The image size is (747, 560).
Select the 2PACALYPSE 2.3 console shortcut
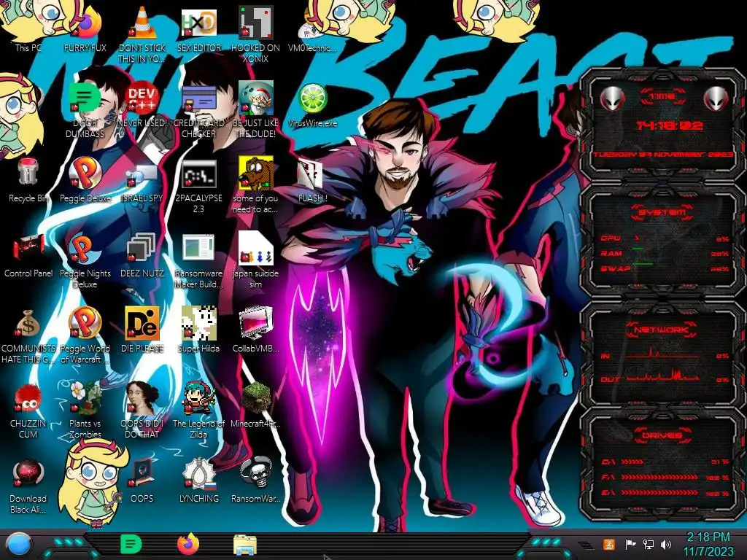(x=198, y=186)
